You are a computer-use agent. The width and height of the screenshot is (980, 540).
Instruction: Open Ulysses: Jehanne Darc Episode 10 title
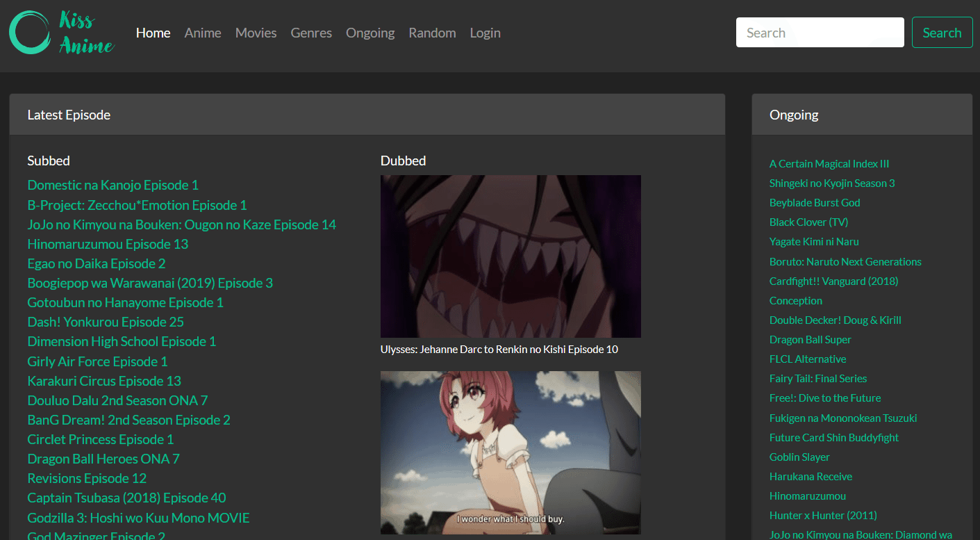499,350
